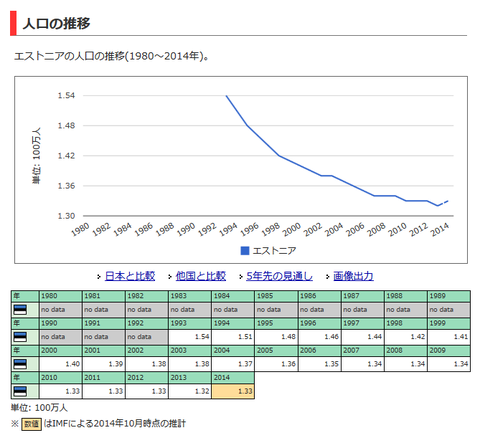Click the Estonia flag in the 2000s row
Screen dimensions: 480x443
pos(20,364)
